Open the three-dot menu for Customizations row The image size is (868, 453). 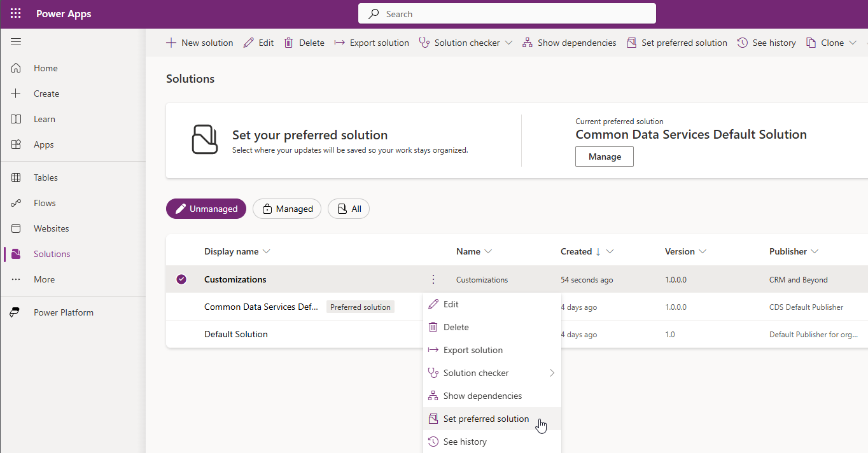pyautogui.click(x=433, y=279)
